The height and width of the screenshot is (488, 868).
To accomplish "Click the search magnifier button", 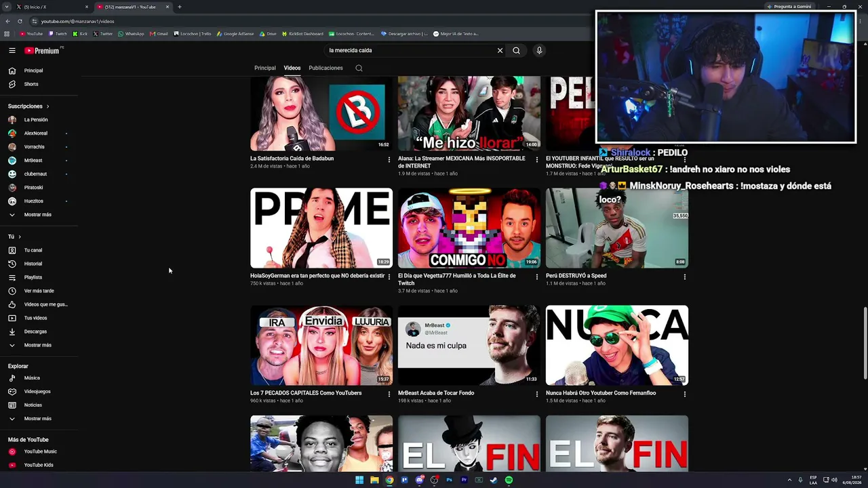I will click(x=516, y=50).
